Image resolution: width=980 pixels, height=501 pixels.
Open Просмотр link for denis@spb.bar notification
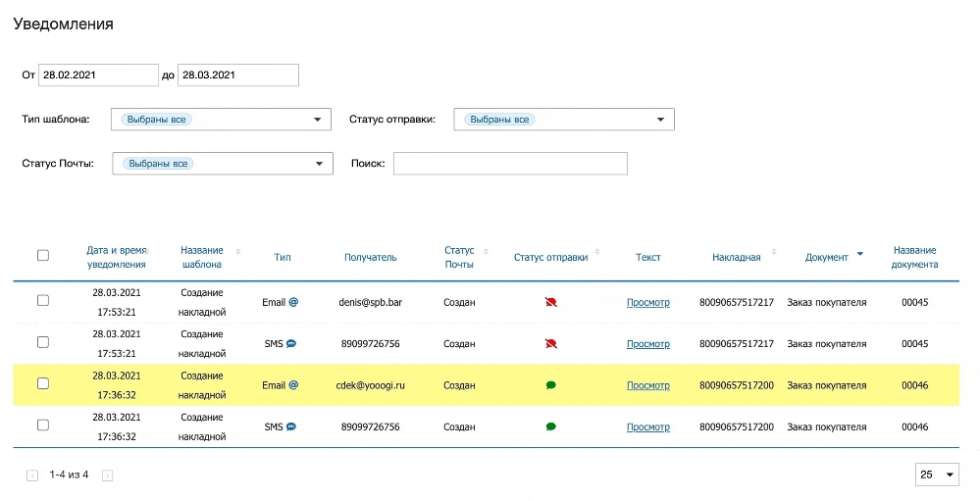pyautogui.click(x=647, y=303)
